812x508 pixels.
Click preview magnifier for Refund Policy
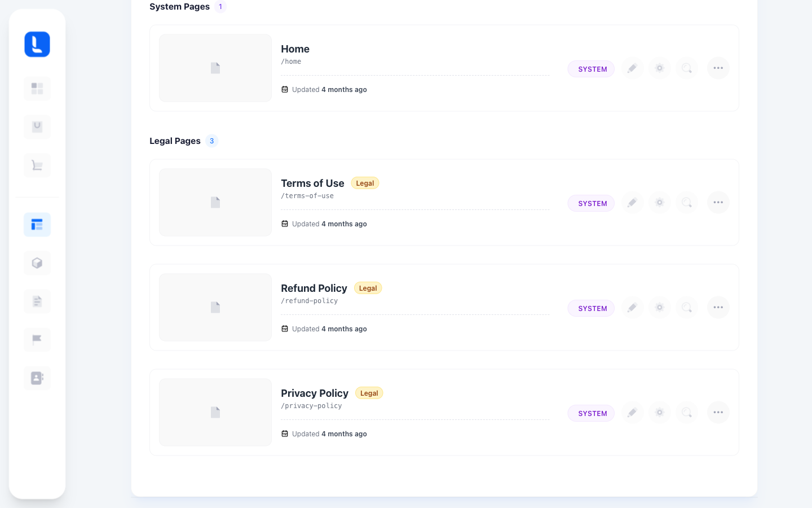[687, 308]
